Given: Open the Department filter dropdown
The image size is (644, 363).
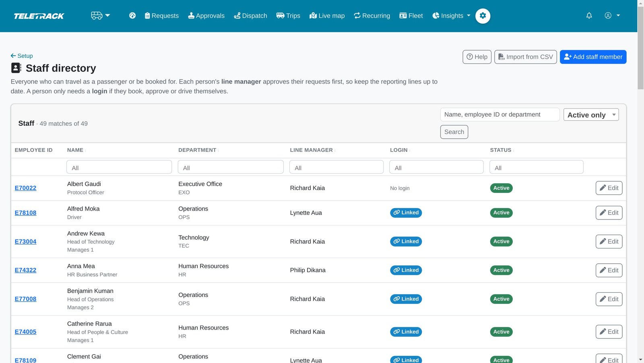Looking at the screenshot, I should (x=231, y=167).
